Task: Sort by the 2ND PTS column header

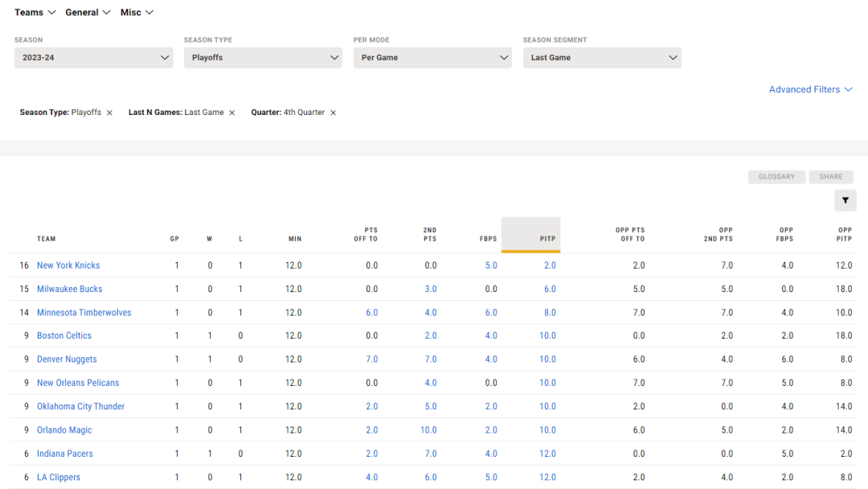Action: [x=429, y=234]
